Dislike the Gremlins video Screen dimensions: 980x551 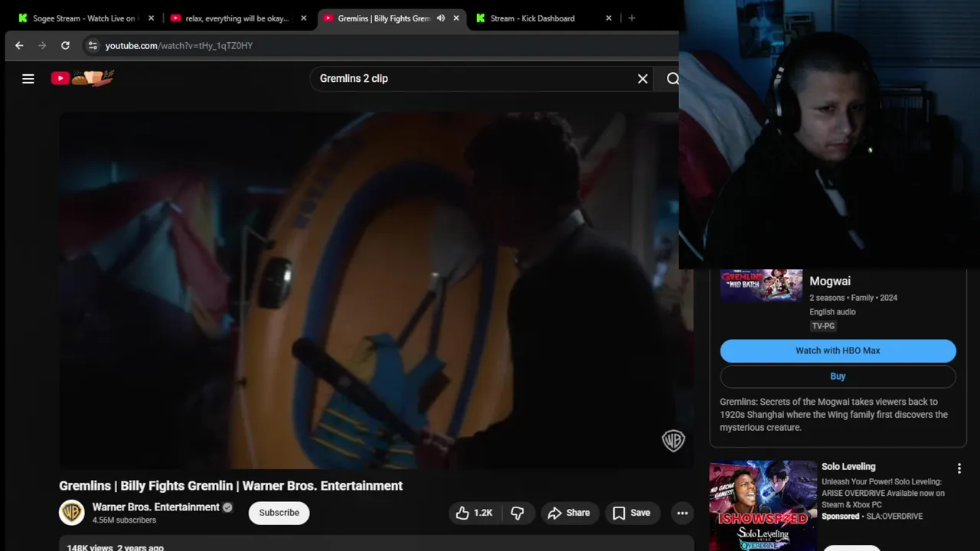coord(518,513)
